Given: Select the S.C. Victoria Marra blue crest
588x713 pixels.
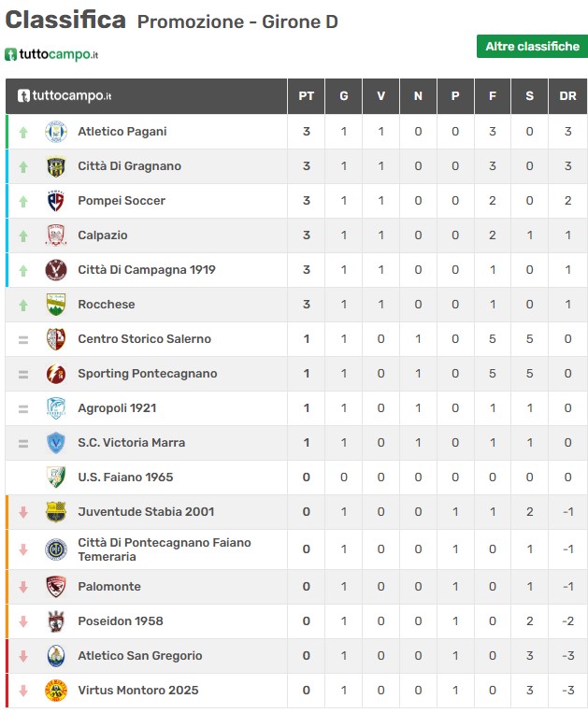Looking at the screenshot, I should (x=56, y=442).
